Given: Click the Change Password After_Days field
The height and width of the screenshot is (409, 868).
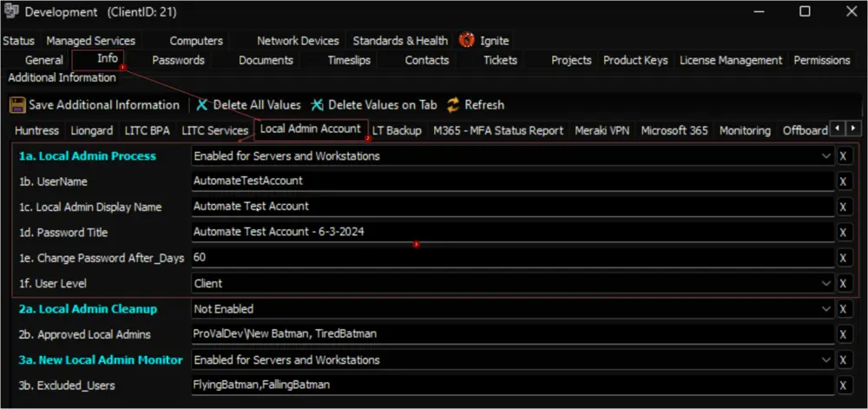Looking at the screenshot, I should pyautogui.click(x=513, y=258).
